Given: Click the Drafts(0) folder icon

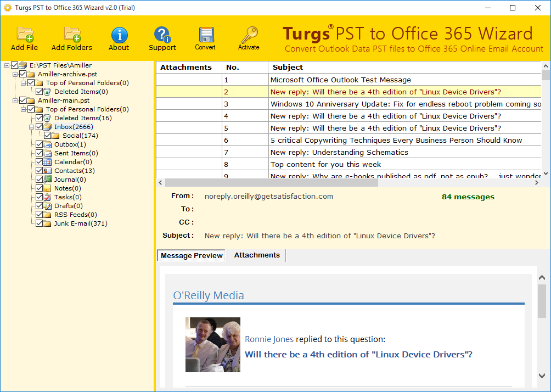Looking at the screenshot, I should pyautogui.click(x=48, y=206).
